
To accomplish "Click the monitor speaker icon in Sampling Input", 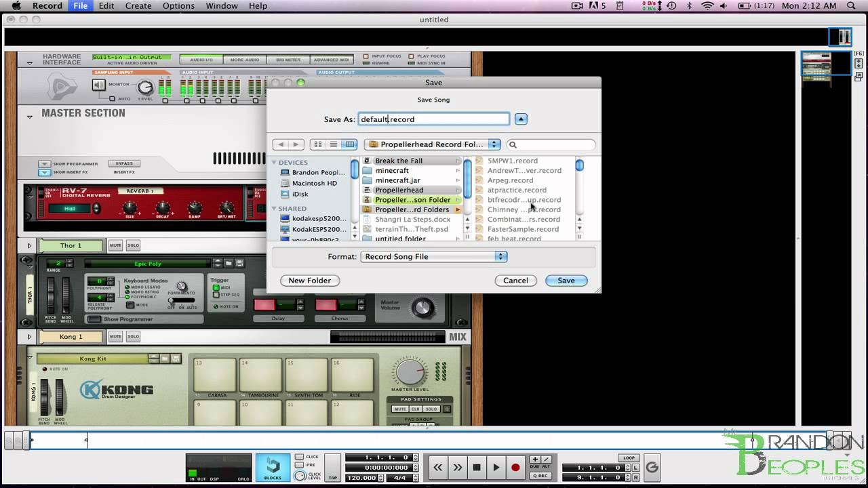I will (x=99, y=85).
